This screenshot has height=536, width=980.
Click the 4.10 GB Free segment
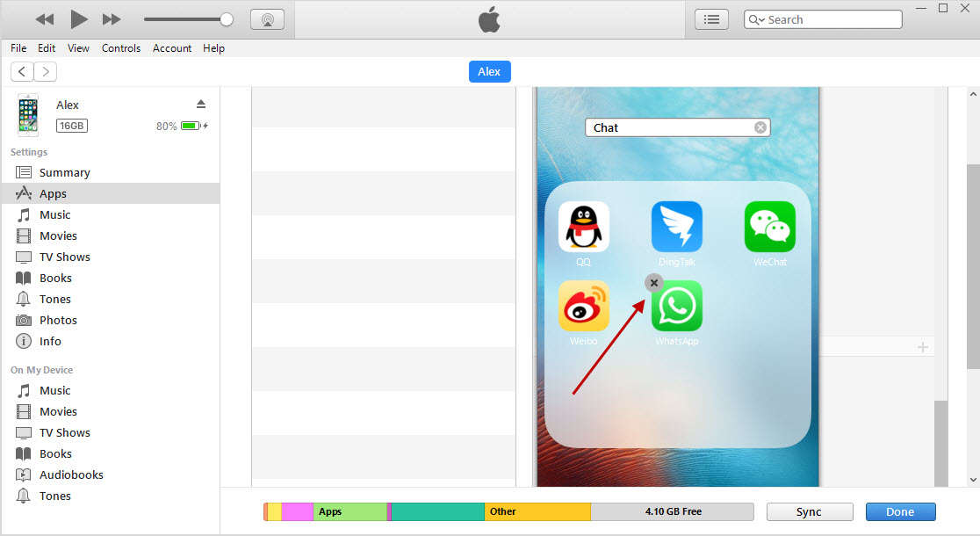click(673, 511)
